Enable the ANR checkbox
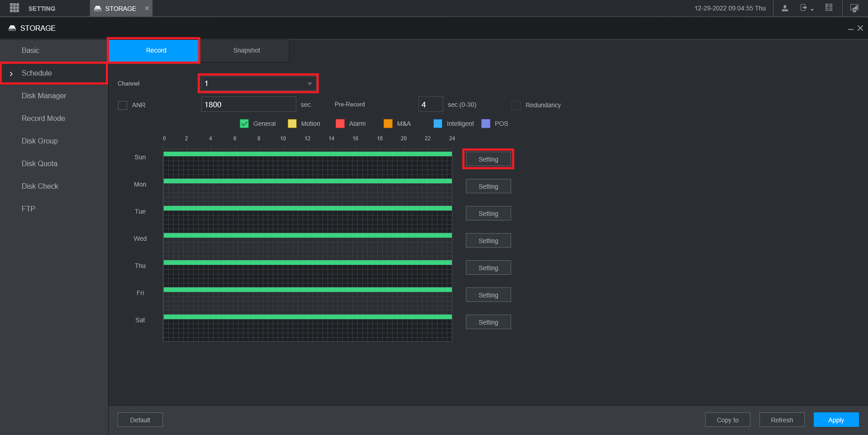 [x=123, y=105]
